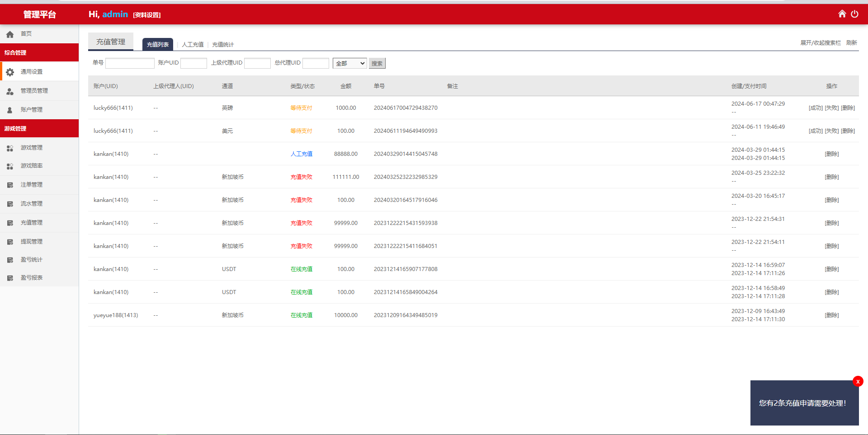Screen dimensions: 868x435
Task: Close the recharge notification popup
Action: pyautogui.click(x=858, y=381)
